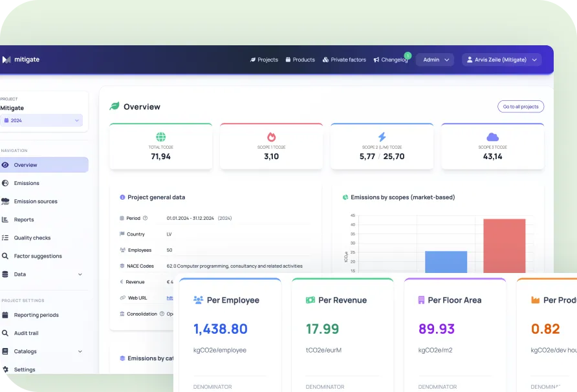Click the Go to all projects button
The height and width of the screenshot is (392, 577).
521,106
